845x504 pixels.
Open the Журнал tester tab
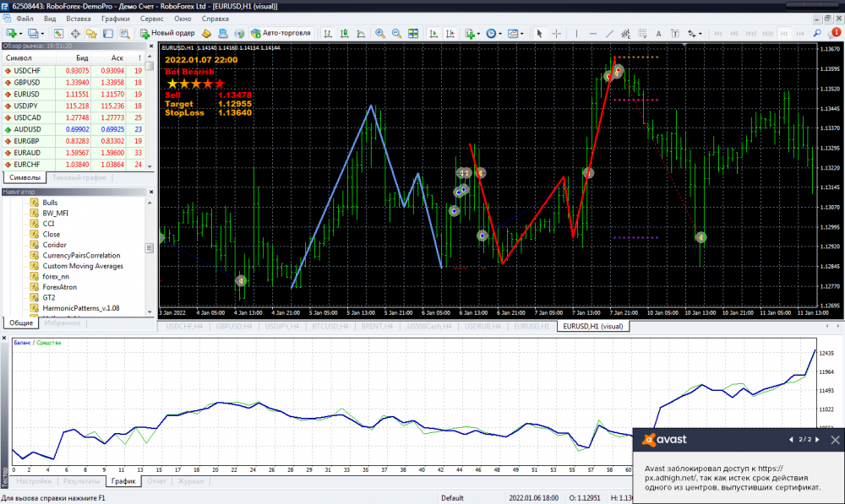[x=190, y=481]
